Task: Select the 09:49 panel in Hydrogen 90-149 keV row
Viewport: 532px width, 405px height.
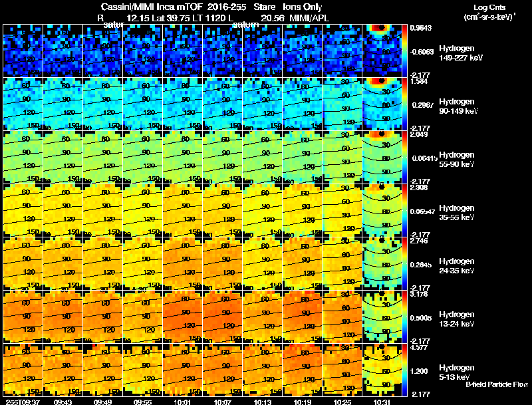Action: pyautogui.click(x=103, y=104)
